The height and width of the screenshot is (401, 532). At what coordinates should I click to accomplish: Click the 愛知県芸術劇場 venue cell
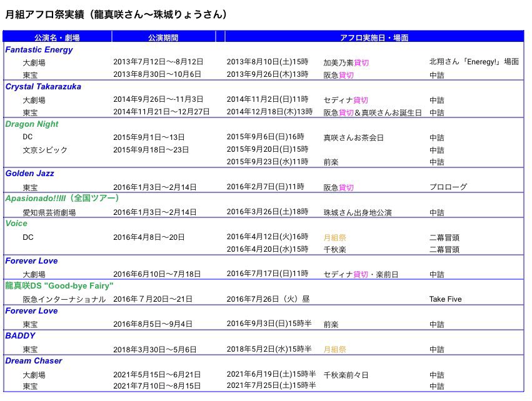(49, 212)
